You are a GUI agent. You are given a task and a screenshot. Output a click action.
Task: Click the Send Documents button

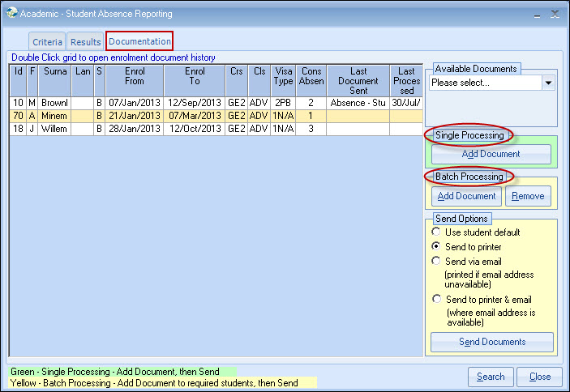(491, 342)
